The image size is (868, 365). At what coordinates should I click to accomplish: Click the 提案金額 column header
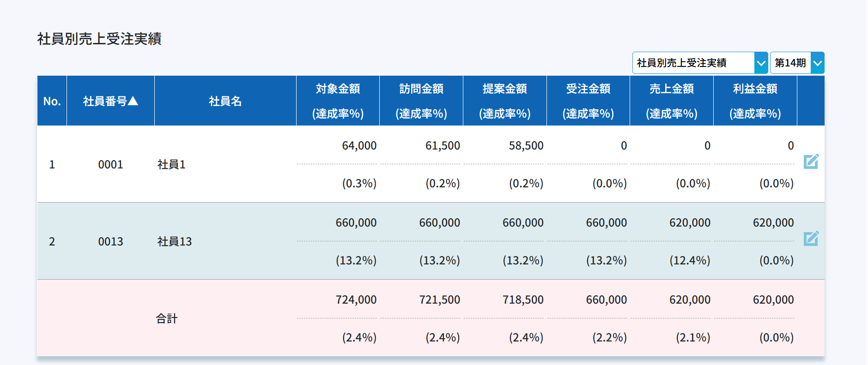(504, 89)
